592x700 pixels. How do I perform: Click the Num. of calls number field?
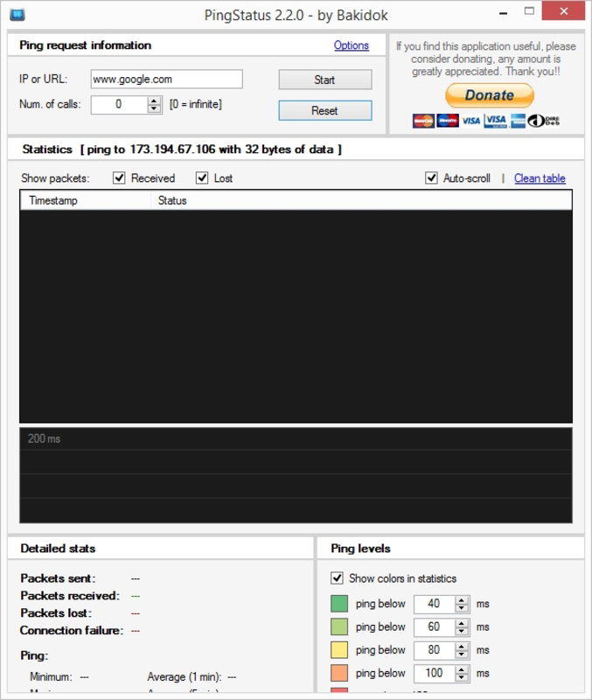pos(119,104)
